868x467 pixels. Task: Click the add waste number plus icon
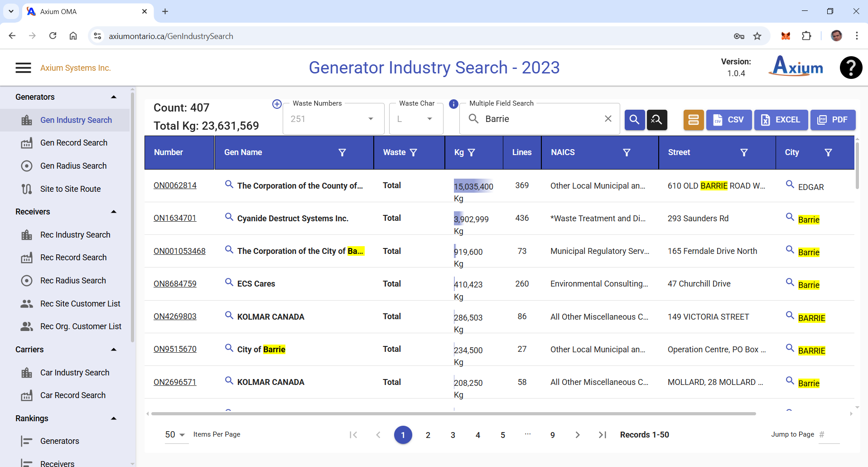[x=277, y=104]
